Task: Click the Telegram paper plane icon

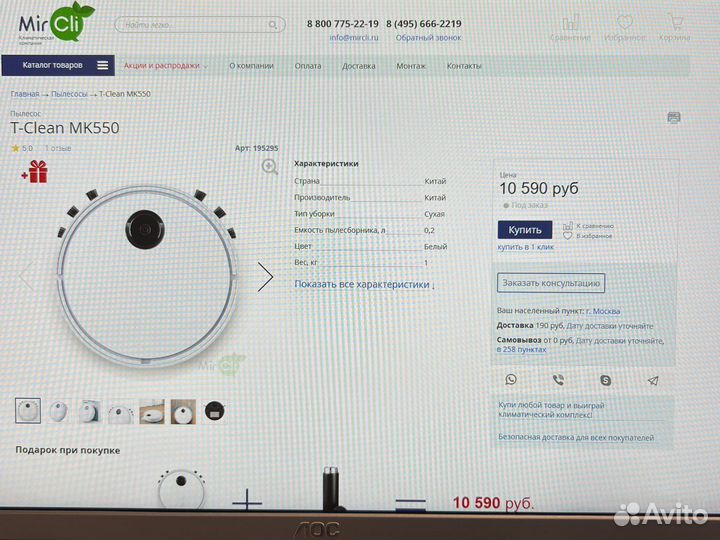Action: click(652, 380)
